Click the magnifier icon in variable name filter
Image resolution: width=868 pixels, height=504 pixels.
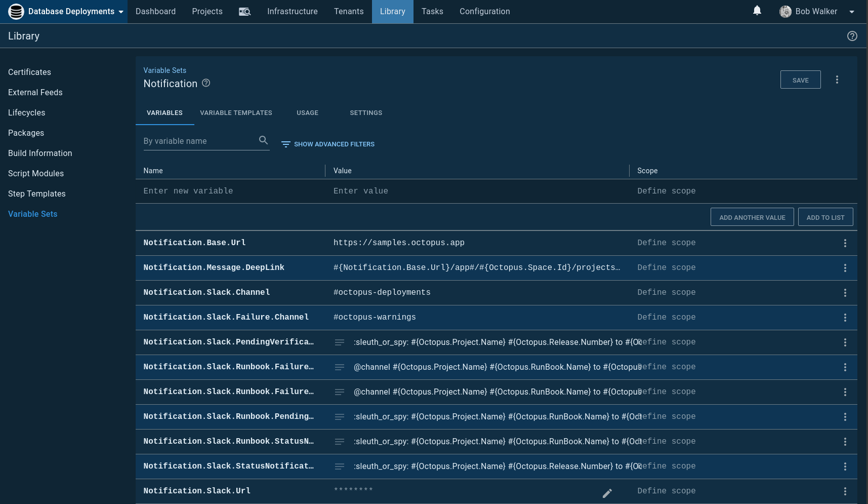(x=263, y=140)
